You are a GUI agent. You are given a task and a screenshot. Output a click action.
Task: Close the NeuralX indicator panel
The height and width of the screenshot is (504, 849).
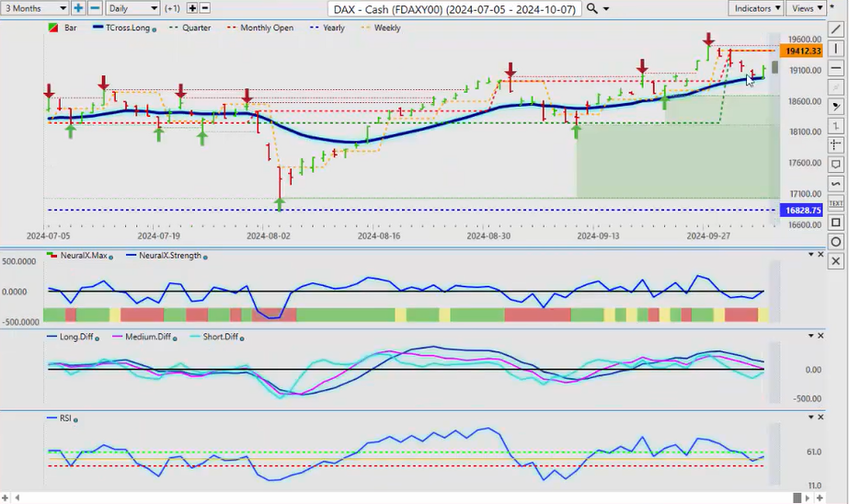pos(820,255)
